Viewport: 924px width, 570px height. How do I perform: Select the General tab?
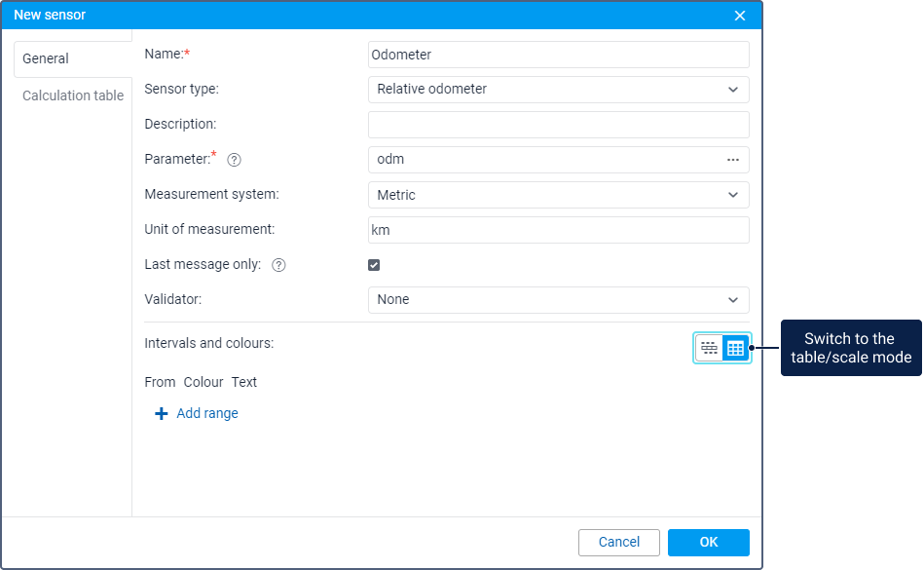coord(46,58)
